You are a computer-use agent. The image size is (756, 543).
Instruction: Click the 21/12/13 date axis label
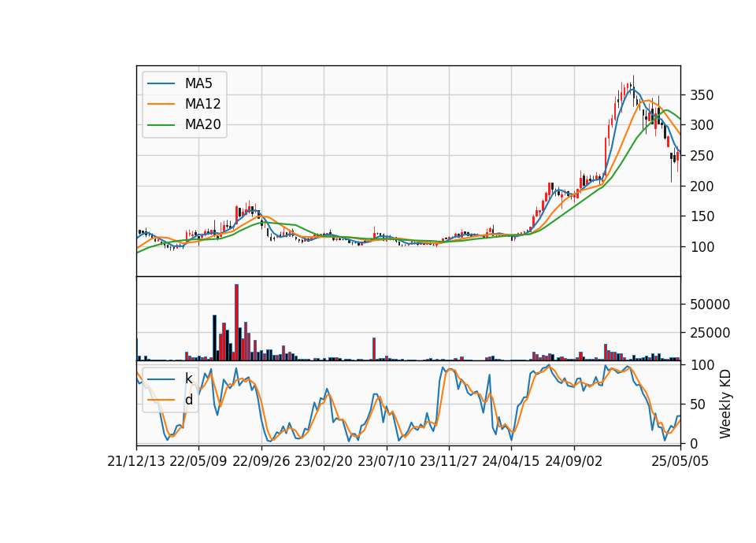click(x=136, y=461)
